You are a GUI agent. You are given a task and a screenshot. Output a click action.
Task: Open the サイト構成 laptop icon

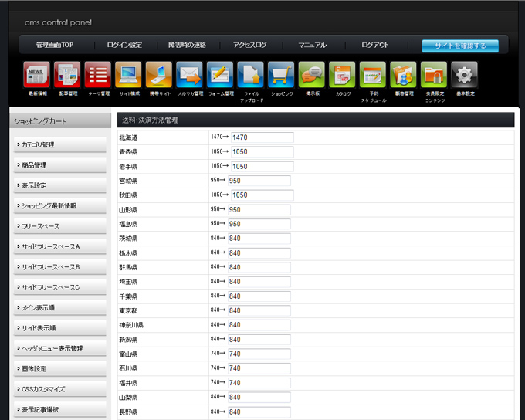coord(128,76)
